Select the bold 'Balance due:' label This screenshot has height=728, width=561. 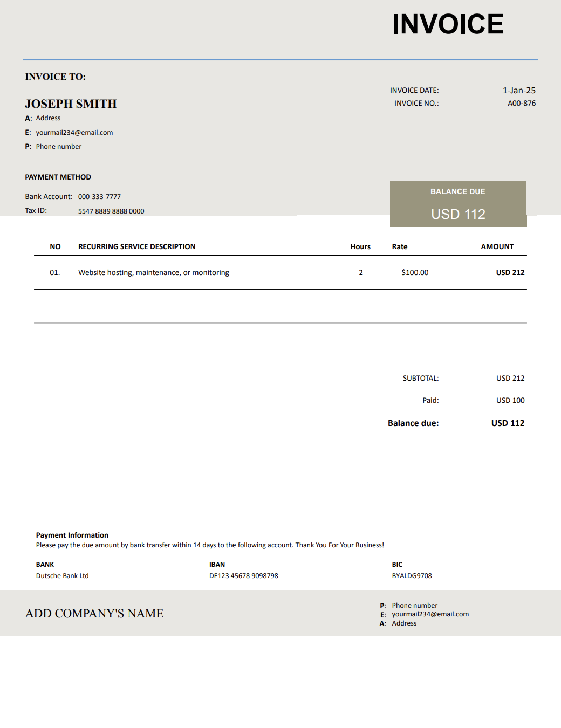413,423
